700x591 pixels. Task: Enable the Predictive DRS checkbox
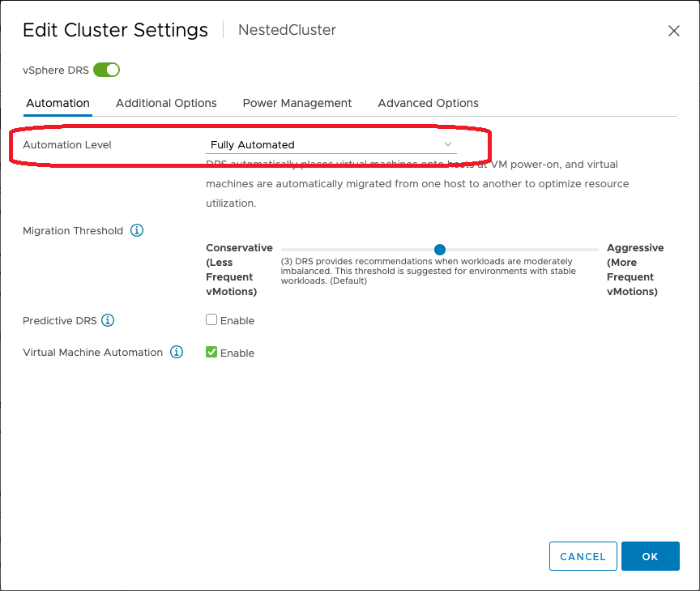pyautogui.click(x=211, y=320)
